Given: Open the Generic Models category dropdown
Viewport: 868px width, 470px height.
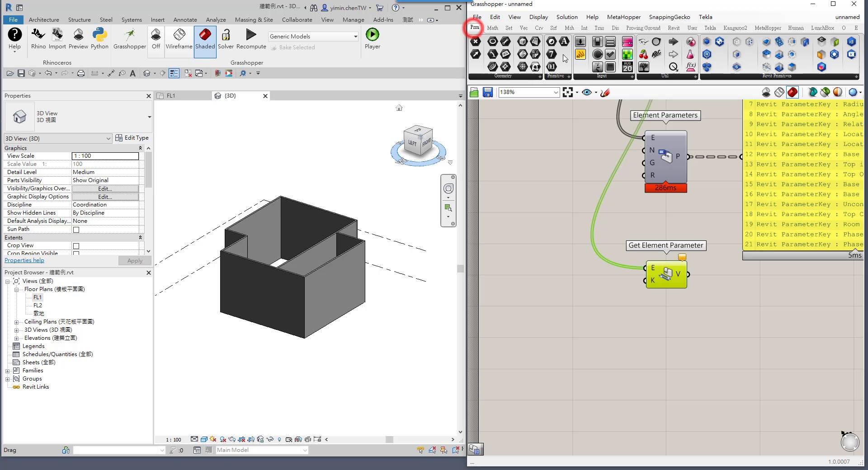Looking at the screenshot, I should pyautogui.click(x=313, y=36).
